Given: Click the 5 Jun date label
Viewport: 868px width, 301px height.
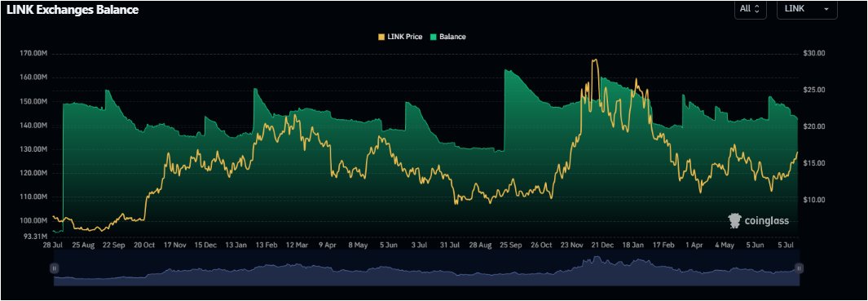Looking at the screenshot, I should tap(388, 245).
